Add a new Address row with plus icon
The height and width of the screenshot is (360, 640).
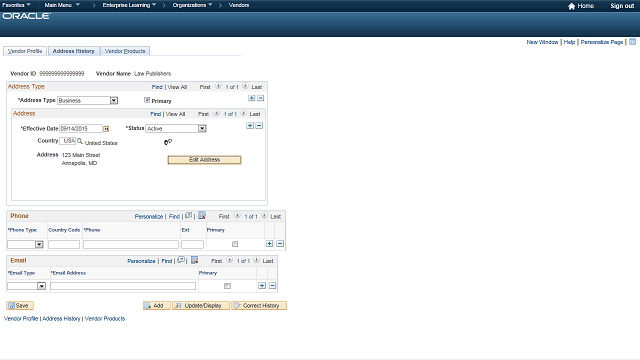point(250,126)
